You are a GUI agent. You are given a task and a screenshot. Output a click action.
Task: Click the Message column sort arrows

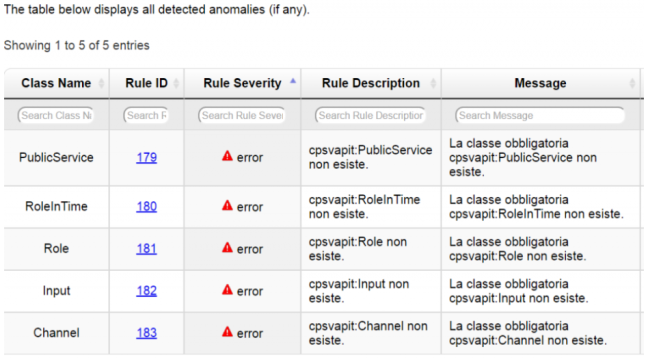point(632,83)
